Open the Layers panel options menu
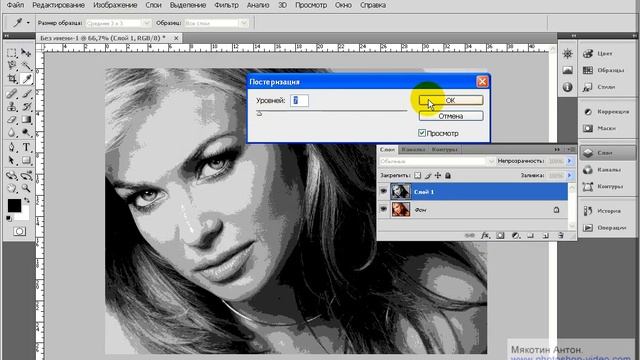The image size is (640, 360). [x=571, y=149]
